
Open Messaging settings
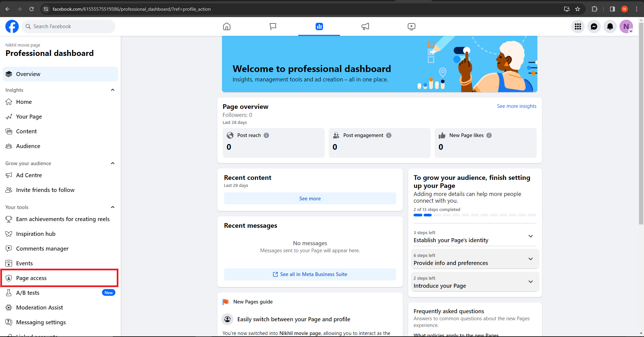60,322
